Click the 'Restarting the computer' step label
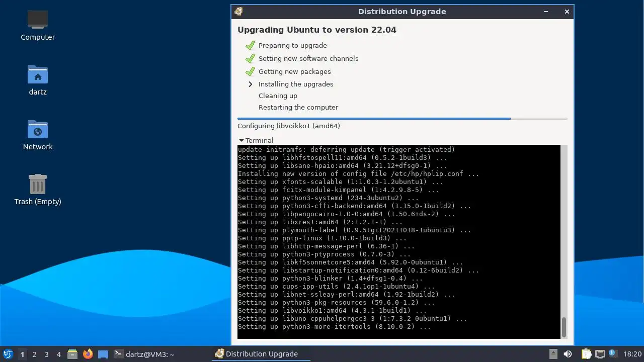The width and height of the screenshot is (644, 362). [x=298, y=107]
